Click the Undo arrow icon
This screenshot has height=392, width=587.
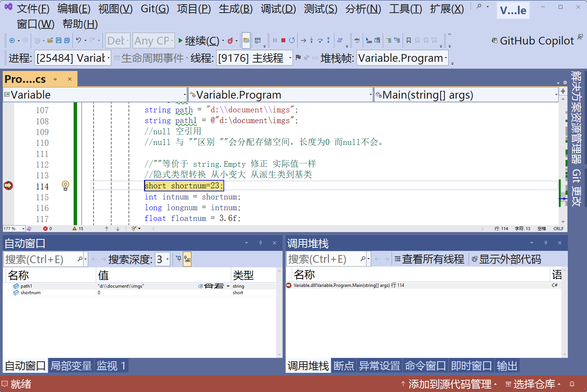[x=78, y=40]
